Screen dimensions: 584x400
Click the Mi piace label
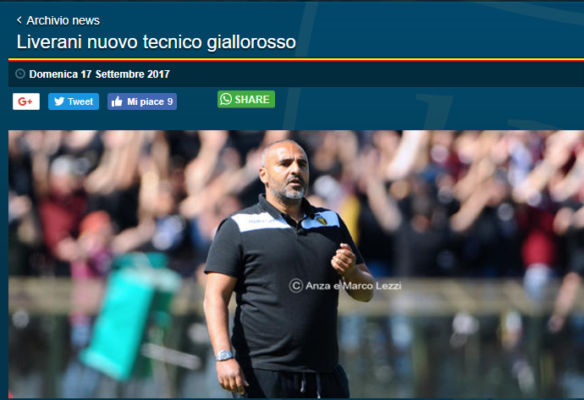[x=146, y=102]
